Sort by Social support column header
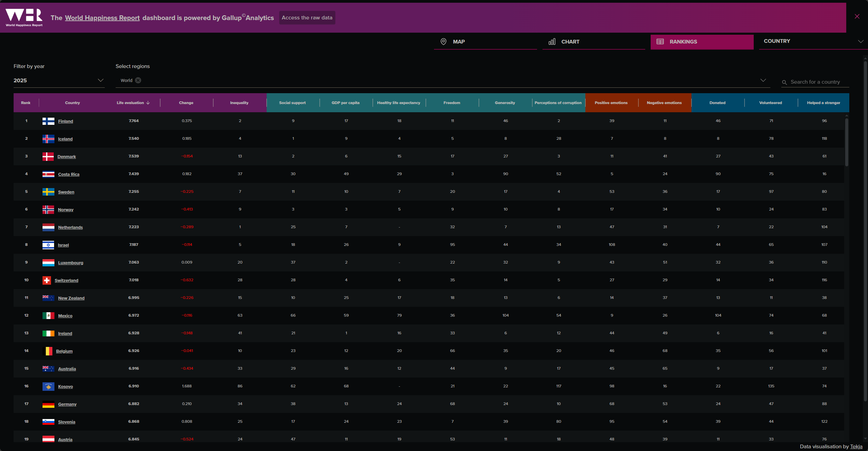This screenshot has width=868, height=451. (x=292, y=103)
